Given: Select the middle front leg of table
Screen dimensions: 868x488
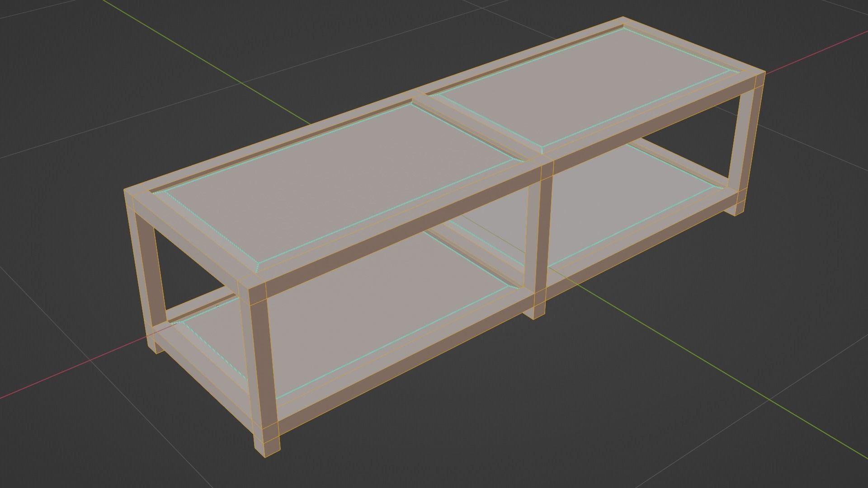Looking at the screenshot, I should [539, 239].
